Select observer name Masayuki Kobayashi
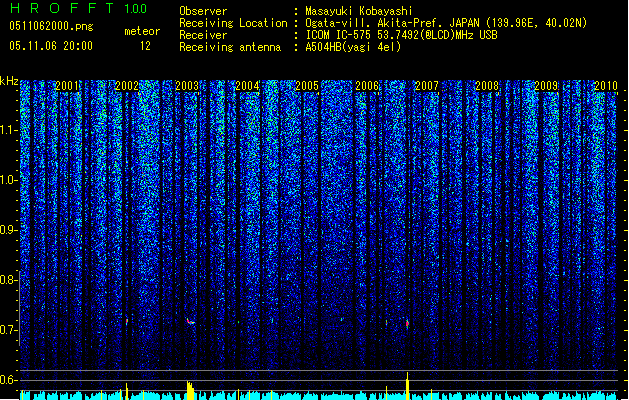Viewport: 629px width, 400px height. pos(359,11)
